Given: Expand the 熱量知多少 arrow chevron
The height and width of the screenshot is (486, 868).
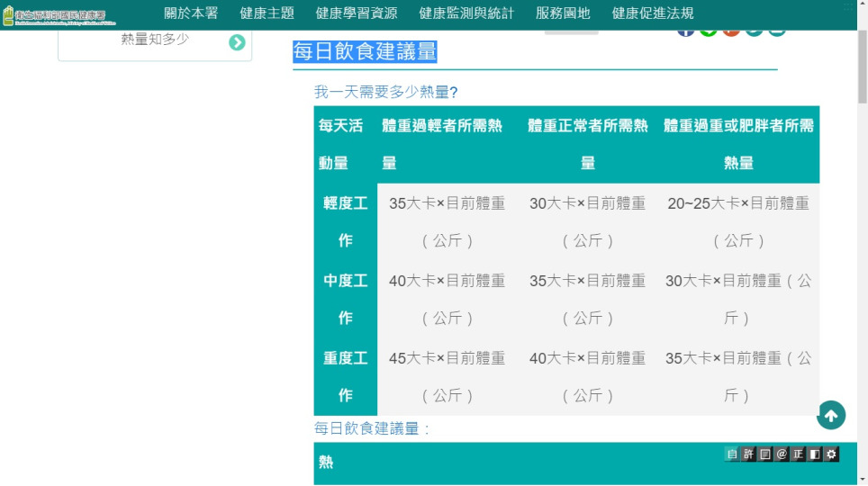Looking at the screenshot, I should pos(237,42).
